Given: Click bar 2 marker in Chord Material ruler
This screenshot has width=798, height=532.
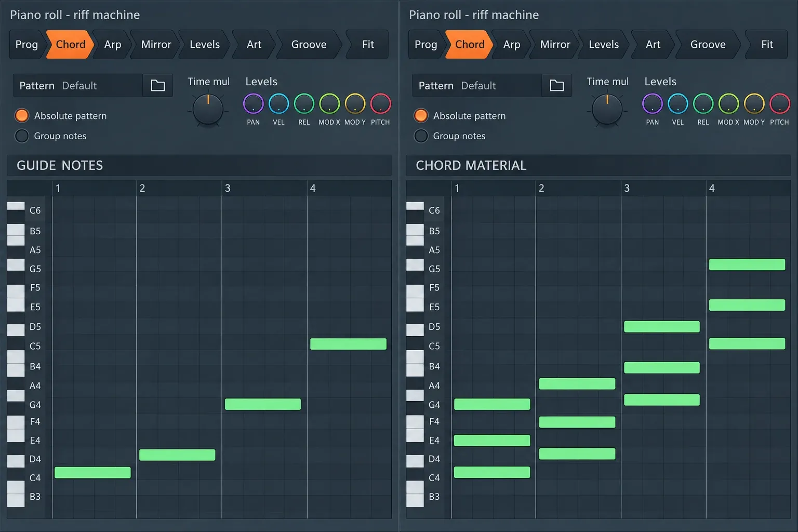Looking at the screenshot, I should click(541, 188).
